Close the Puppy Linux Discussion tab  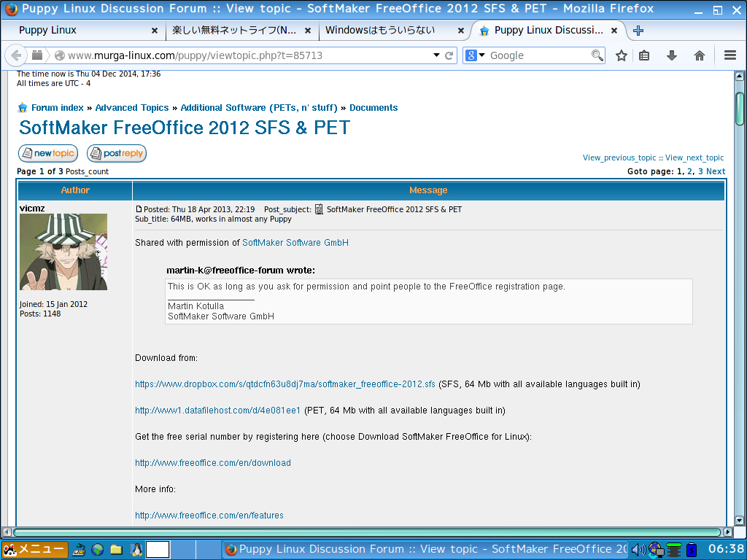pos(614,31)
